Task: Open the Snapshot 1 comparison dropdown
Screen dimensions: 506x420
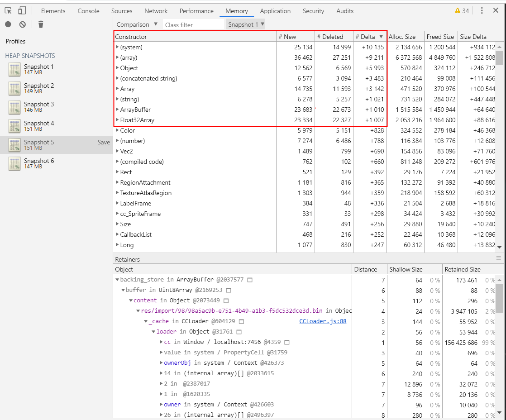Action: pyautogui.click(x=246, y=24)
